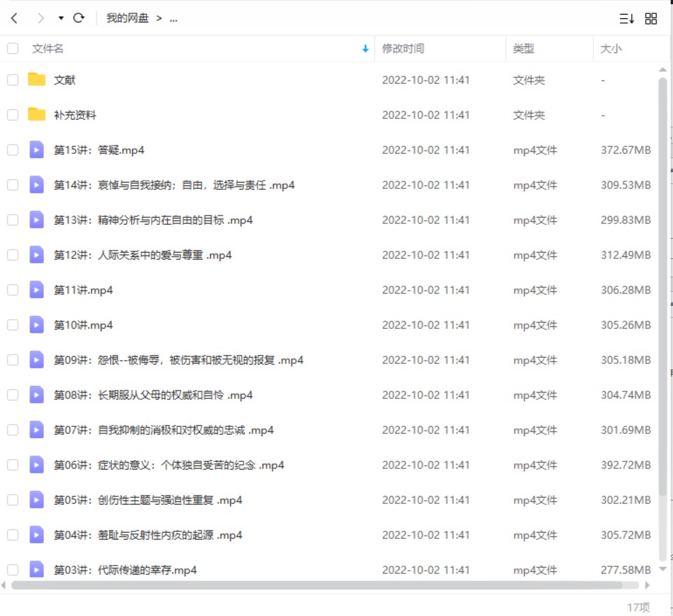
Task: Click the scroll right arrow
Action: pos(647,585)
